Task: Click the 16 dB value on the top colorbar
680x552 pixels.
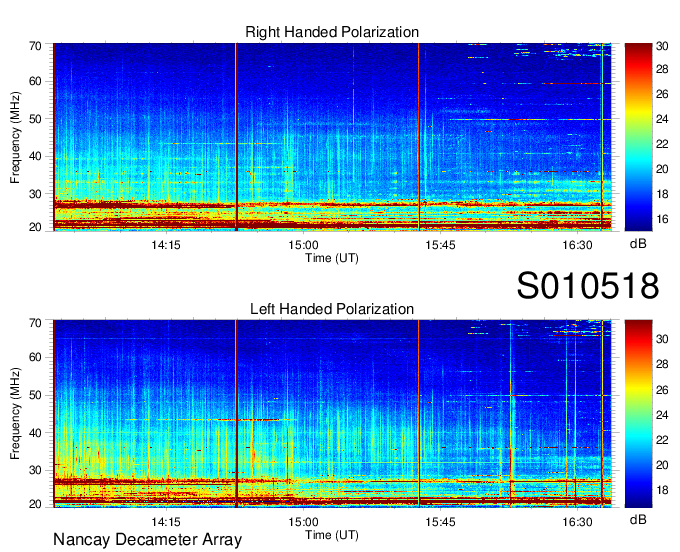Action: coord(662,219)
